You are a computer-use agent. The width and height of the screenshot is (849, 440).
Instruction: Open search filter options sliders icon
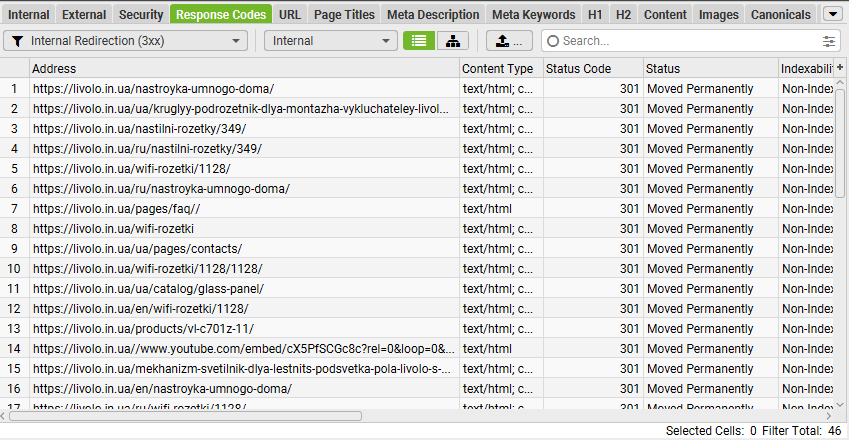828,41
